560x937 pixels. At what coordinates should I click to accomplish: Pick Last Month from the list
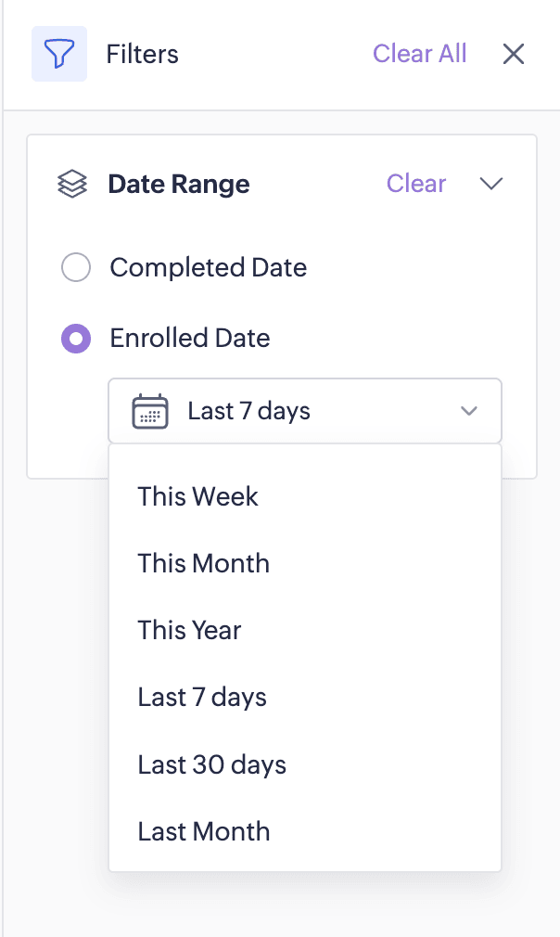click(204, 831)
